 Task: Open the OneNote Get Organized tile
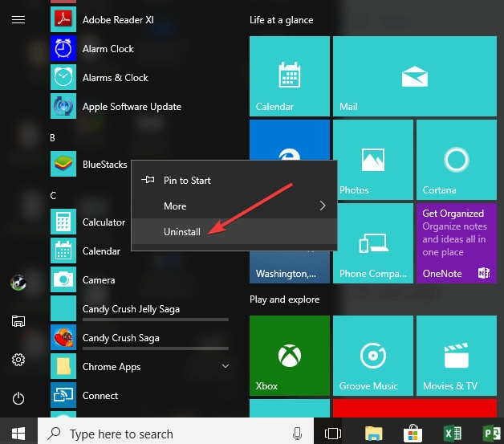point(457,243)
